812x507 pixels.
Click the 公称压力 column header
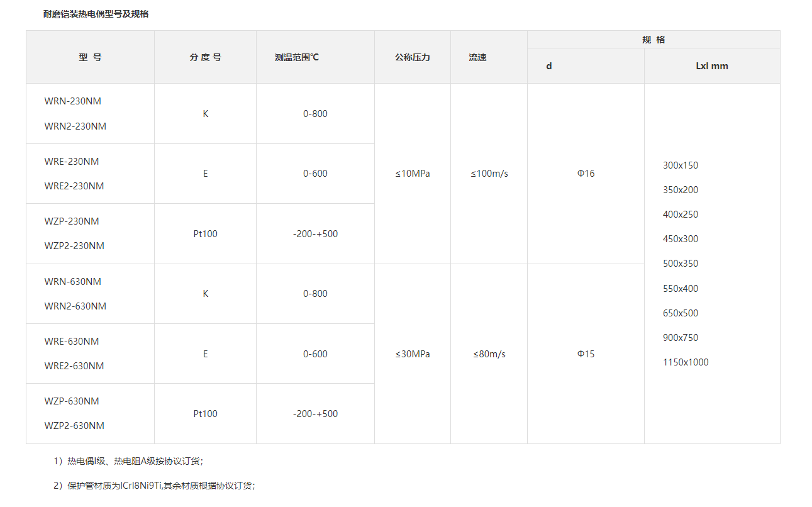tap(413, 57)
